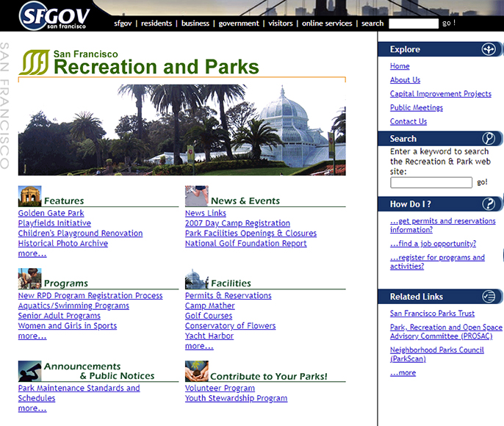The image size is (504, 426).
Task: Click the Conservatory of Flowers banner photo
Action: pos(182,130)
